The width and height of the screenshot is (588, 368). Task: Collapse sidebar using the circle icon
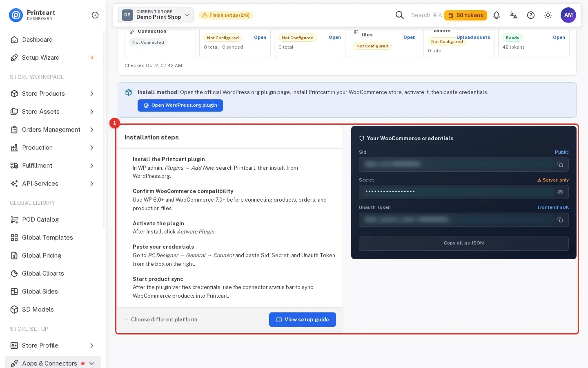95,15
